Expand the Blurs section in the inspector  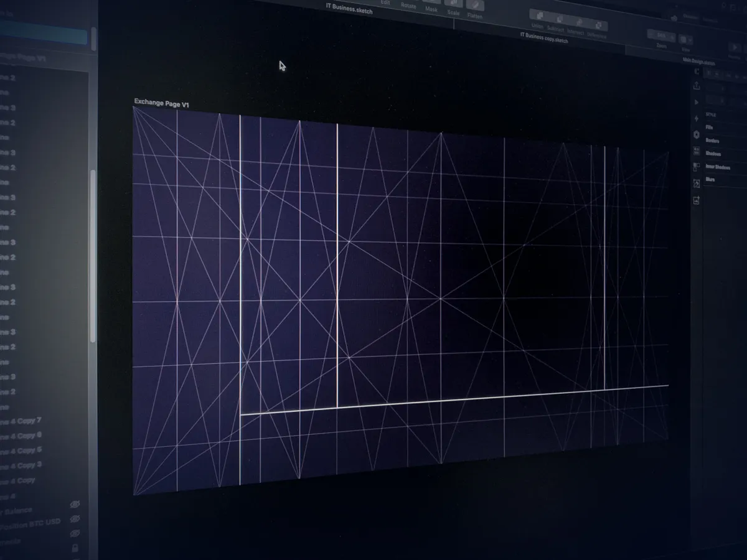710,179
